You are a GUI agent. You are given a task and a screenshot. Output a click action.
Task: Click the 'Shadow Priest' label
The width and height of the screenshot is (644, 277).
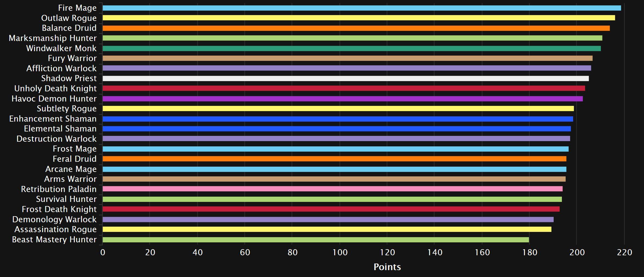click(x=69, y=78)
